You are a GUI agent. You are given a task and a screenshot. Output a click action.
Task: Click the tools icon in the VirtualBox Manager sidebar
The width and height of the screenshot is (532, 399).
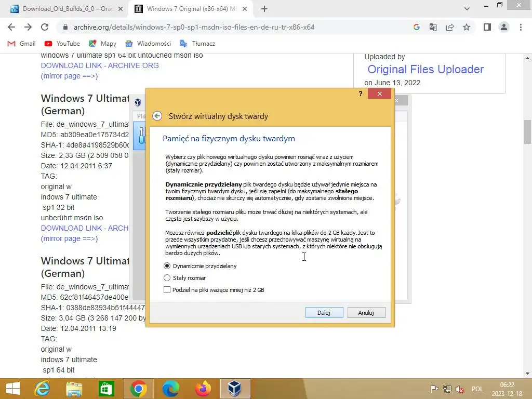tap(141, 136)
